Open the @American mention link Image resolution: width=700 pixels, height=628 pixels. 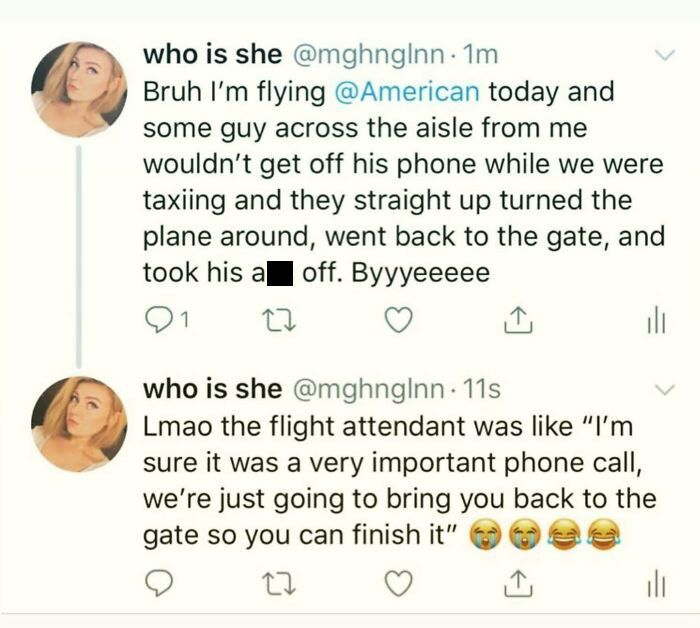(x=407, y=91)
